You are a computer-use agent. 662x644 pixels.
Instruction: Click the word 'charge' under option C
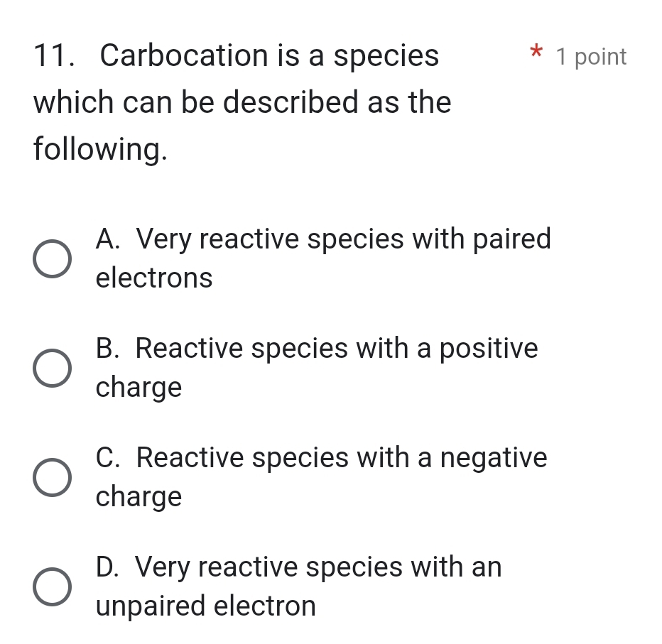point(139,497)
